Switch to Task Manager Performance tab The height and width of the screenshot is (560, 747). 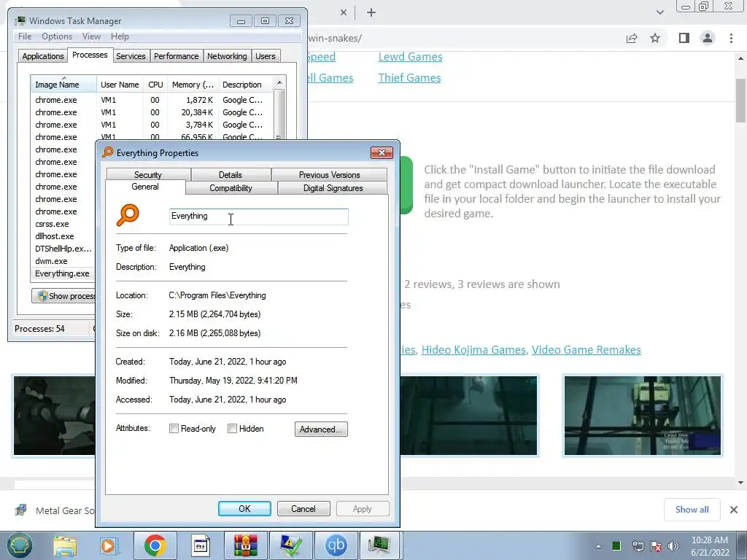click(x=177, y=56)
